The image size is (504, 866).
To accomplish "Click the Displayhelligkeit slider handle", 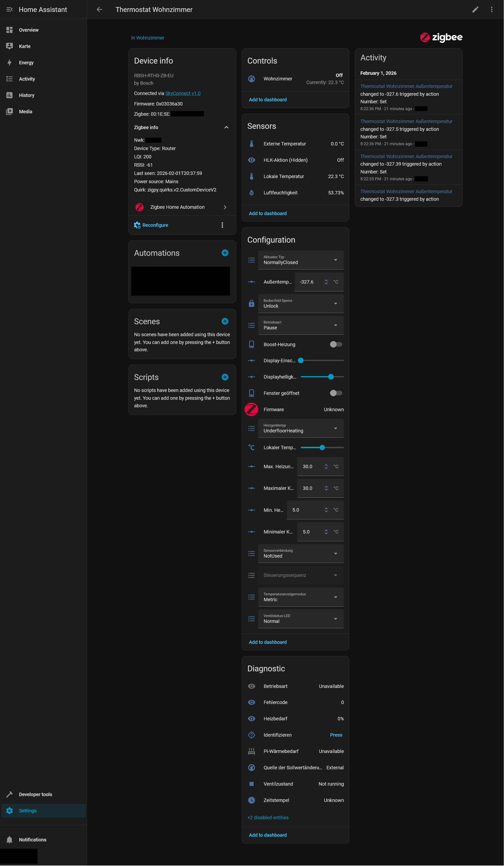I will [331, 377].
